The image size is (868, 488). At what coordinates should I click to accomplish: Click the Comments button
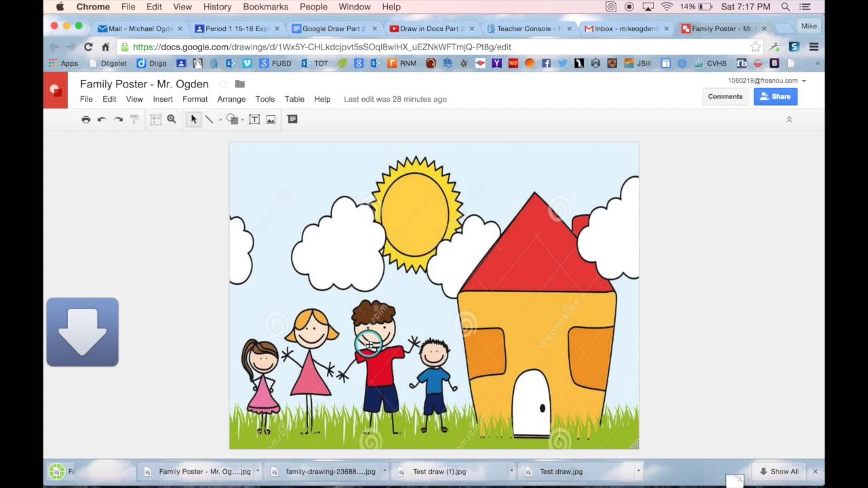tap(725, 96)
